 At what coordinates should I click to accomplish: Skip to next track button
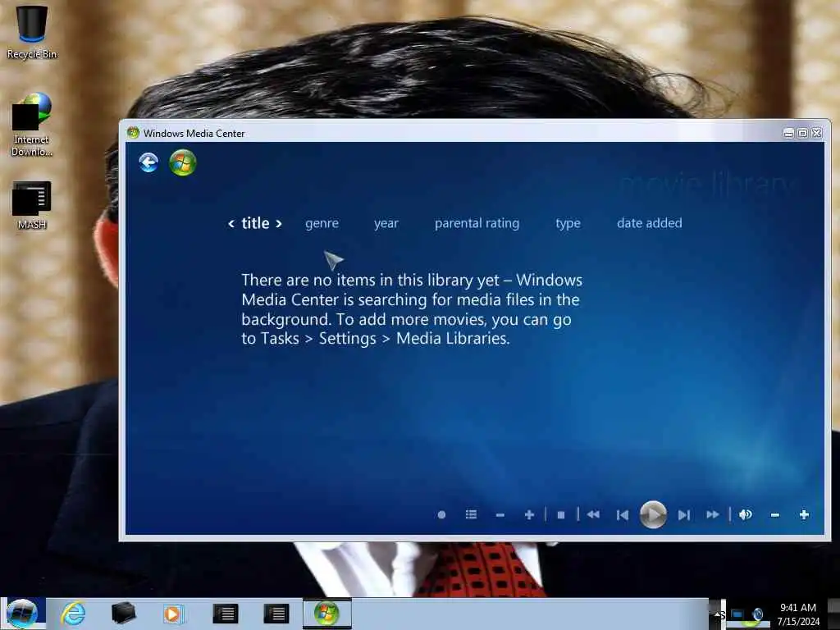(683, 515)
